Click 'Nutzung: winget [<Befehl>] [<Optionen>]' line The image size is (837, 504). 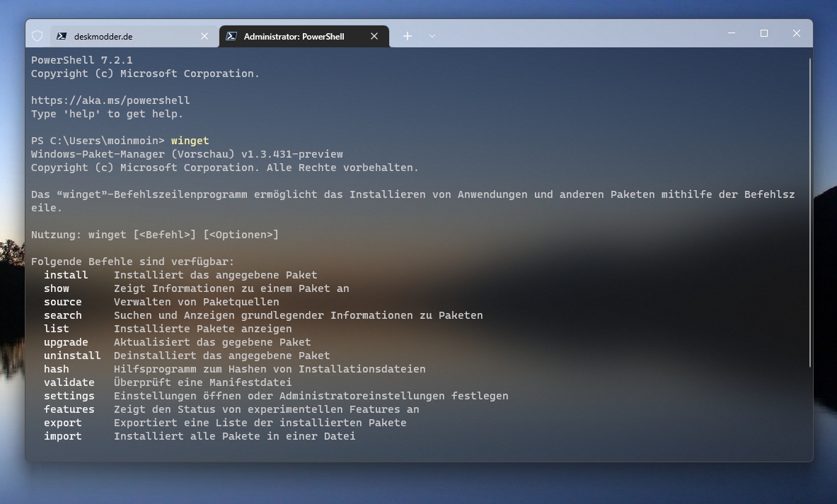click(x=155, y=235)
